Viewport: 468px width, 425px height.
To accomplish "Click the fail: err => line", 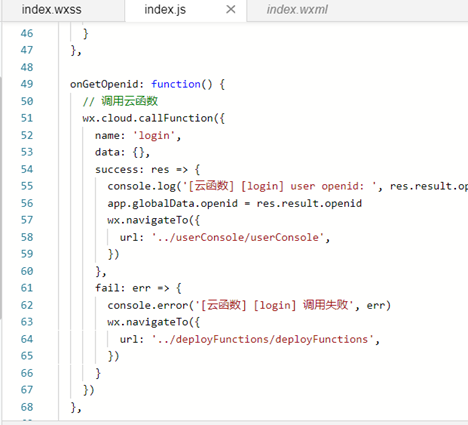I will (138, 288).
